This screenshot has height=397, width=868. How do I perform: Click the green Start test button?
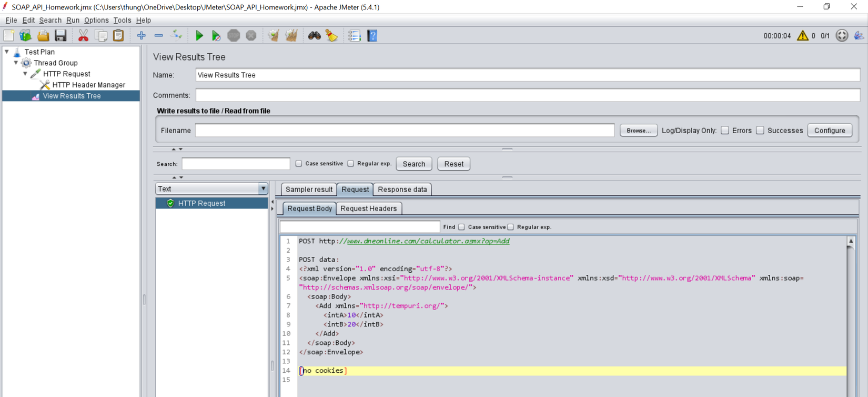199,36
